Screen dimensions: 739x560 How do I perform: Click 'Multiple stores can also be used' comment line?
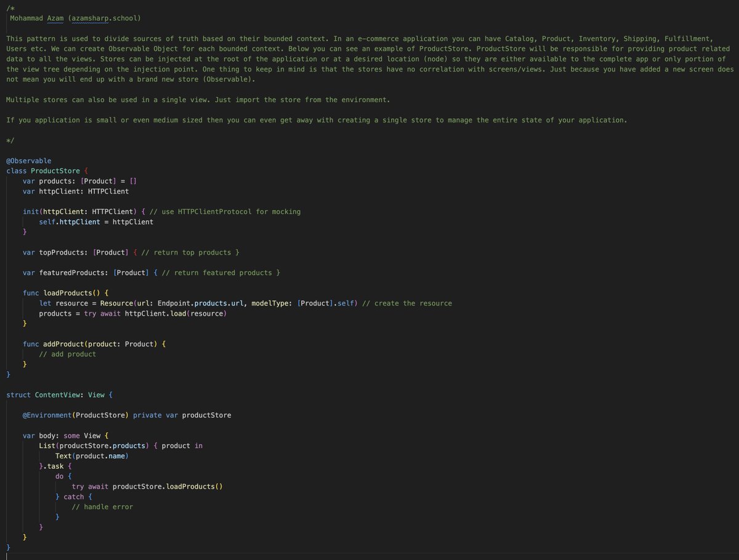[x=198, y=100]
